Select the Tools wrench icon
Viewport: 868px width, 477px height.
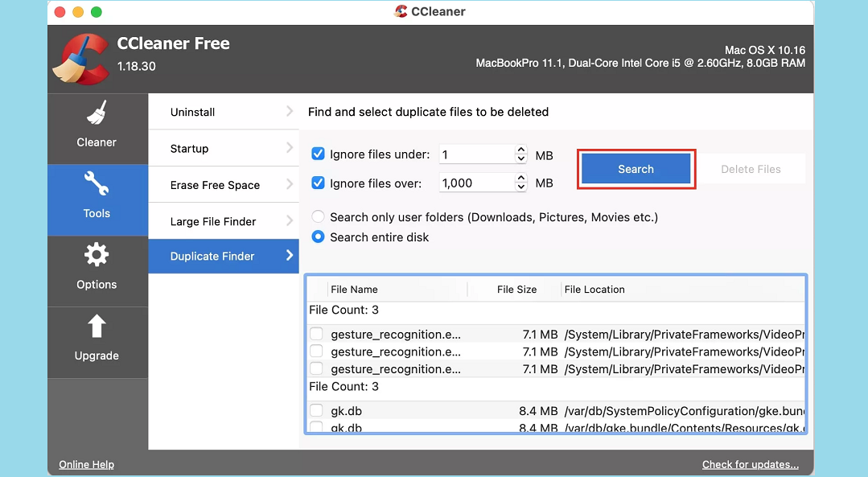[x=97, y=183]
